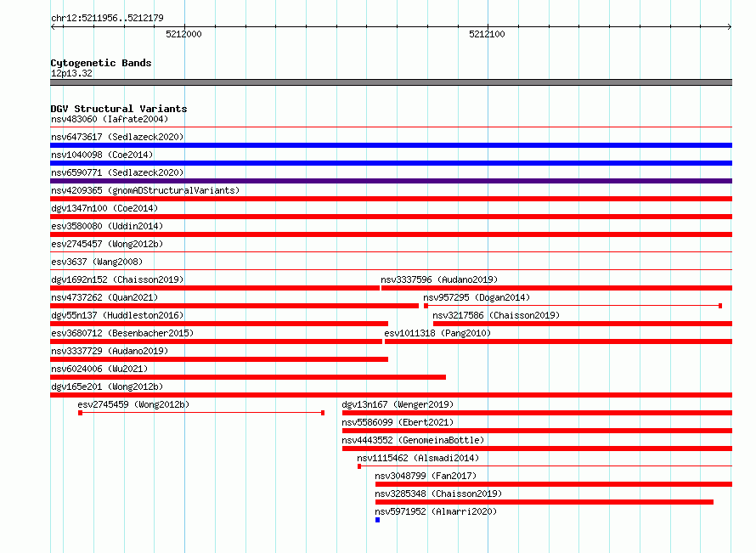
Task: Select the 12p13.32 band label
Action: pyautogui.click(x=71, y=73)
